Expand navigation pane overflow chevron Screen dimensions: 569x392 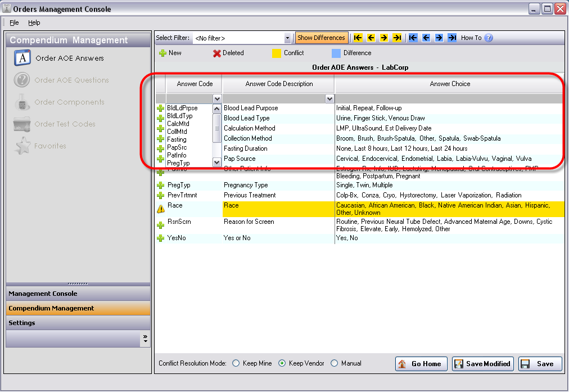pyautogui.click(x=145, y=339)
